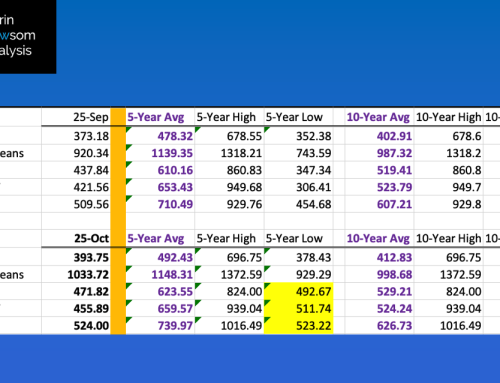Select the purple 523.79 ten-year average
Viewport: 500px width, 383px height.
[379, 187]
